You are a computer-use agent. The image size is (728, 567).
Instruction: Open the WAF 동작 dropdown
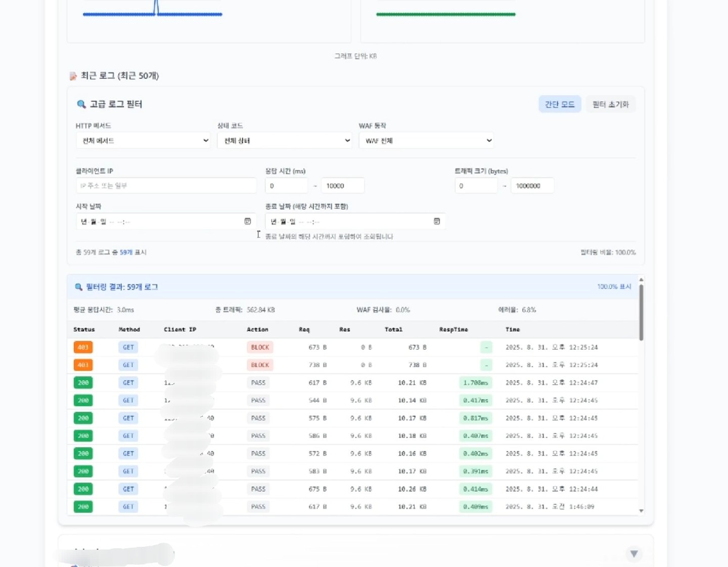pyautogui.click(x=426, y=141)
